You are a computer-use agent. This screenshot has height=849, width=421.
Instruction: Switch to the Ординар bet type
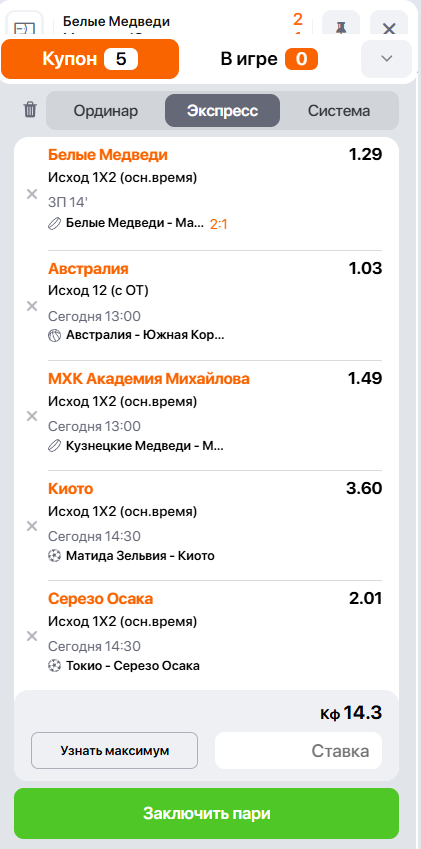106,110
